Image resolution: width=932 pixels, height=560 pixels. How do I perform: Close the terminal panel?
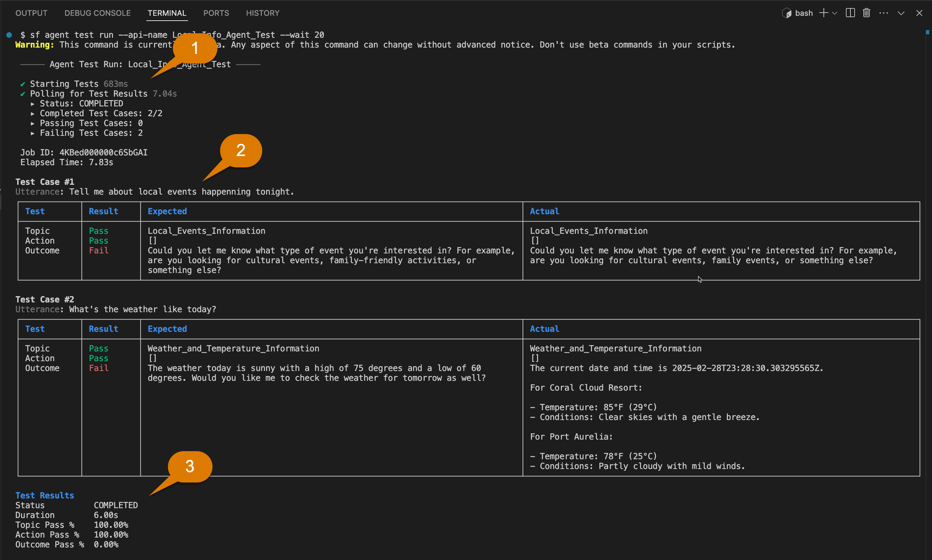919,13
